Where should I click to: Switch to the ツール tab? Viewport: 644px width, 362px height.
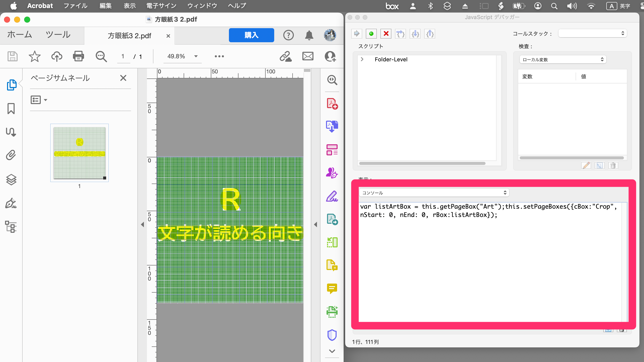coord(58,35)
